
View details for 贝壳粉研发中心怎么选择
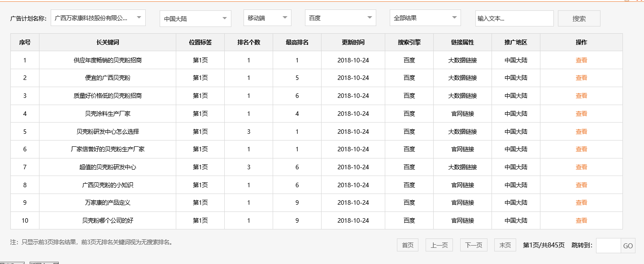click(x=581, y=131)
